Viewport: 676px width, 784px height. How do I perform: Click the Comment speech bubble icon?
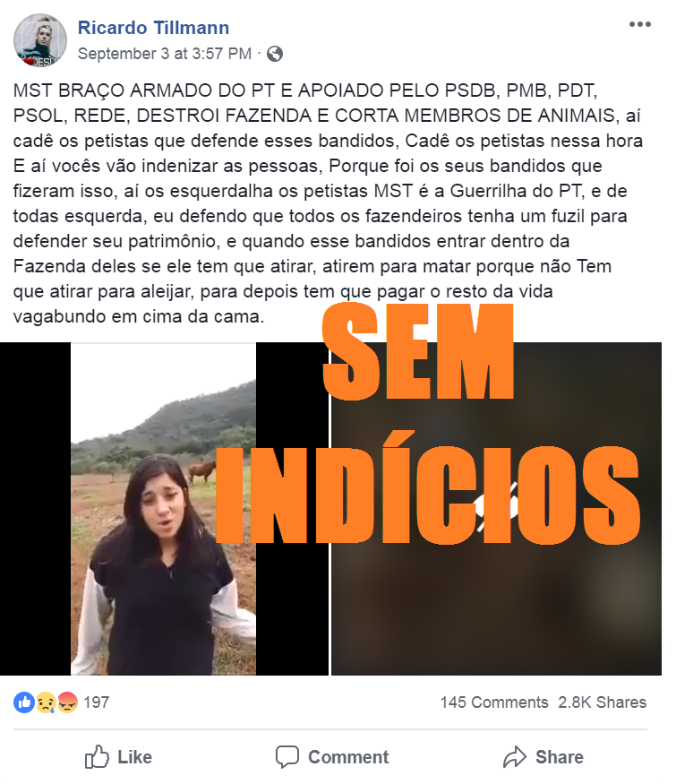pos(287,756)
